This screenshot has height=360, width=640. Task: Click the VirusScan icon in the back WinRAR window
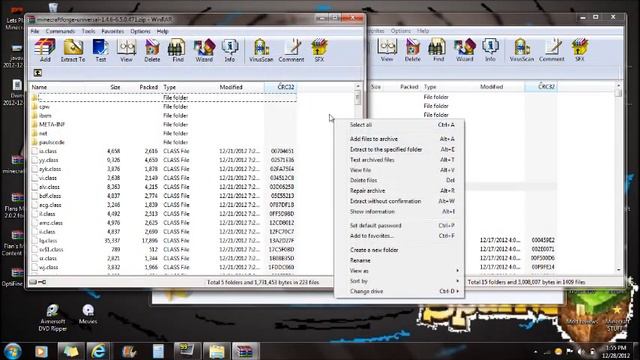pyautogui.click(x=521, y=50)
